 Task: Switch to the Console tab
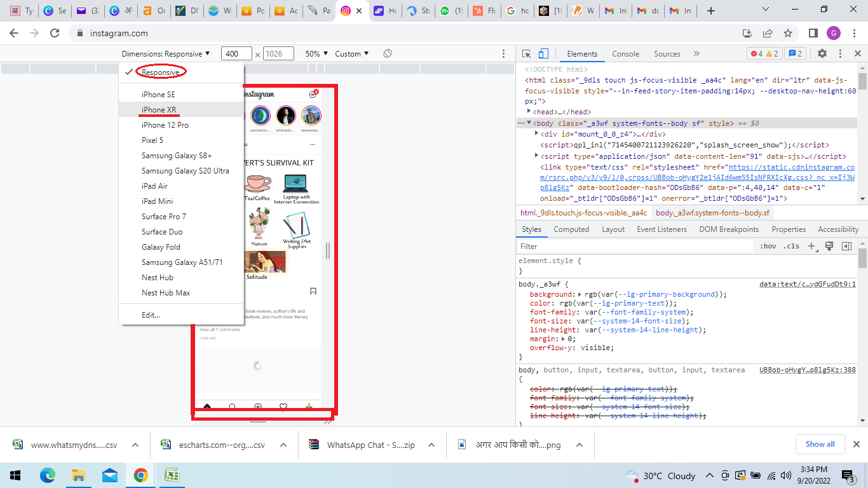[x=625, y=54]
